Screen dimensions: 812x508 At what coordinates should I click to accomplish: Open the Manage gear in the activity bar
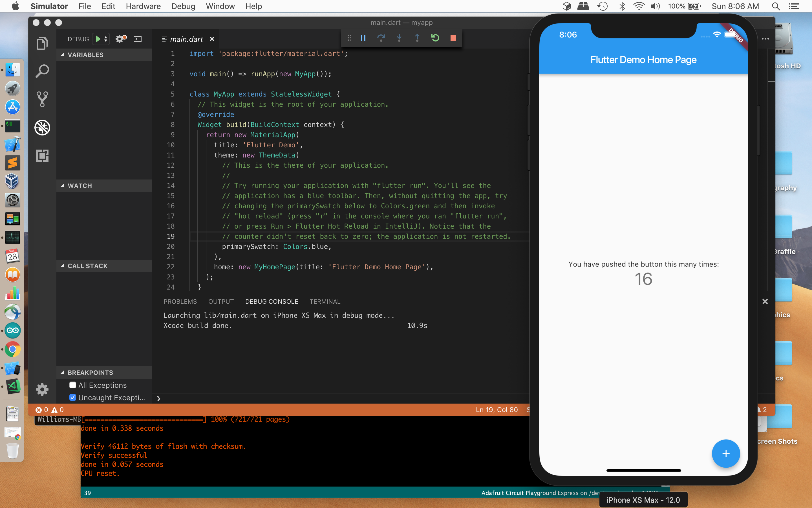[42, 389]
